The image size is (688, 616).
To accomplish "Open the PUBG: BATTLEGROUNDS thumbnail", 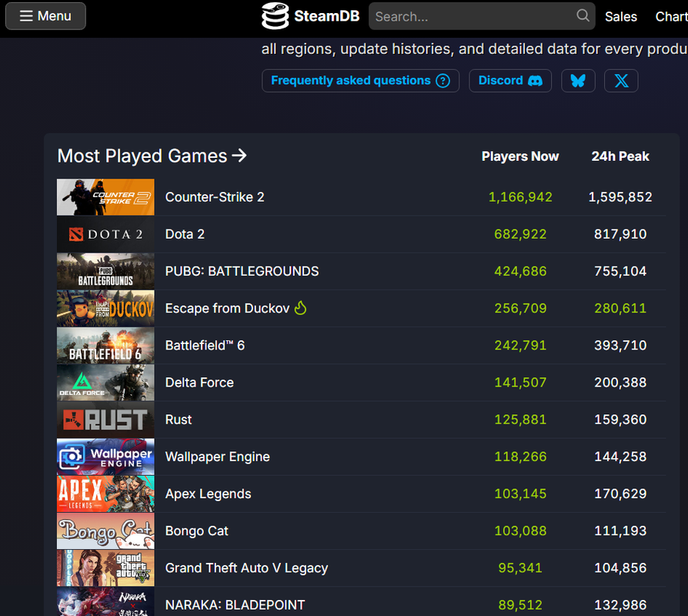I will pos(105,271).
